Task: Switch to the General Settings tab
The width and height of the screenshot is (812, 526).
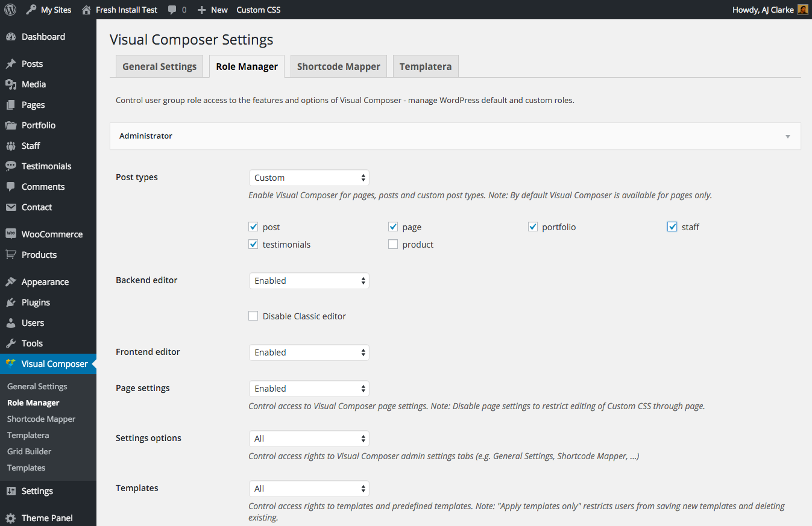Action: [159, 66]
